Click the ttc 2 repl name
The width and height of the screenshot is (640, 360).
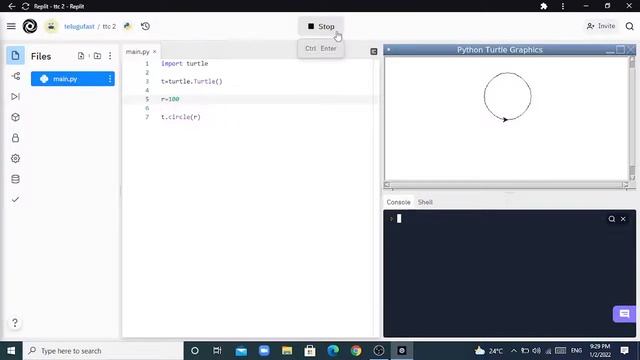point(109,26)
